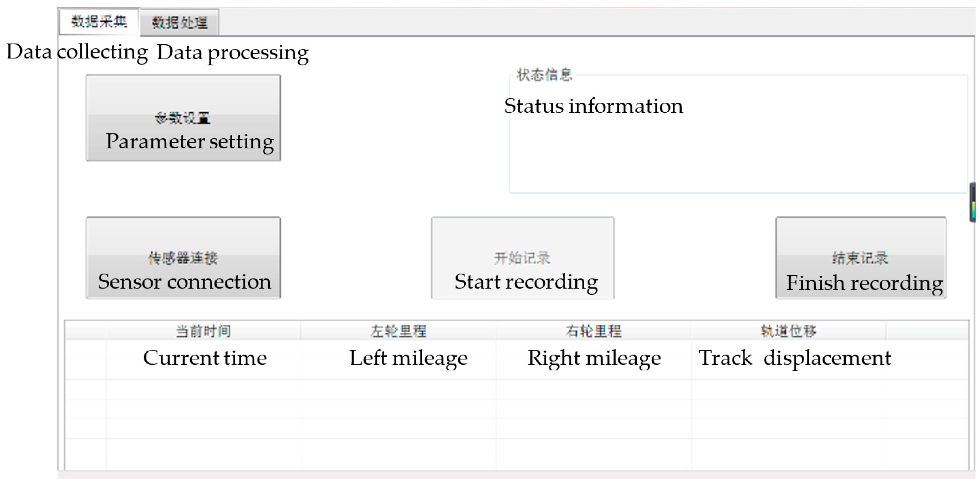
Task: Click the Right mileage column header
Action: coord(594,331)
